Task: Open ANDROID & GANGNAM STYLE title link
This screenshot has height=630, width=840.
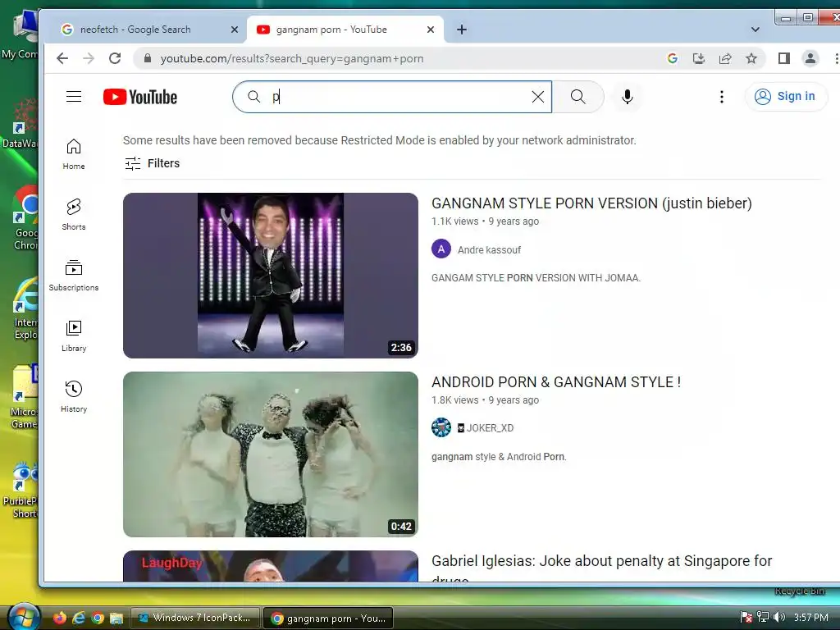Action: tap(556, 382)
